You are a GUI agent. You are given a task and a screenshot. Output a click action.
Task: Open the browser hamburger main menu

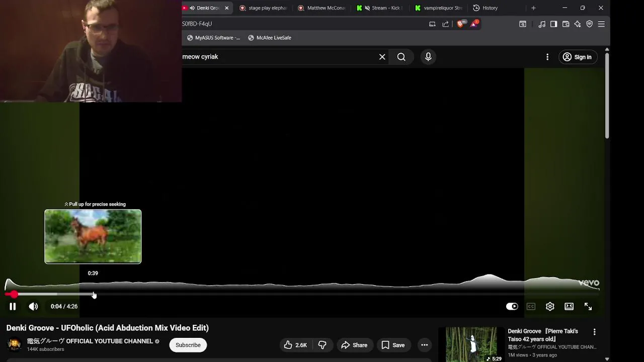[x=601, y=24]
